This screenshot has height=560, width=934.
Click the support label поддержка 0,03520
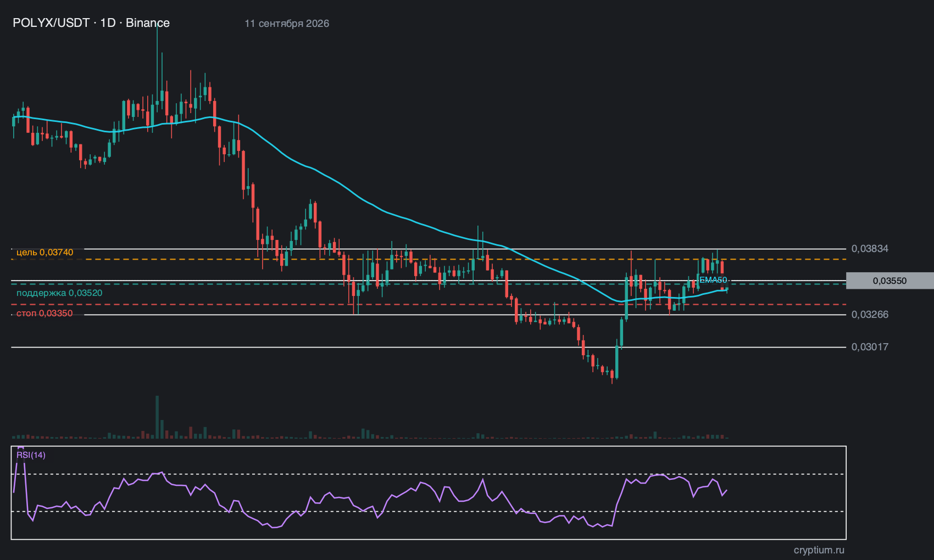coord(59,293)
